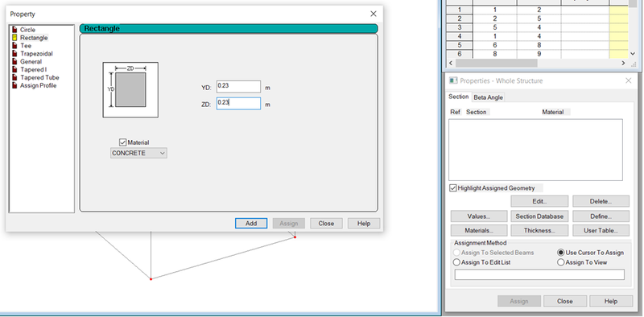Click the YD value input field

[x=238, y=87]
